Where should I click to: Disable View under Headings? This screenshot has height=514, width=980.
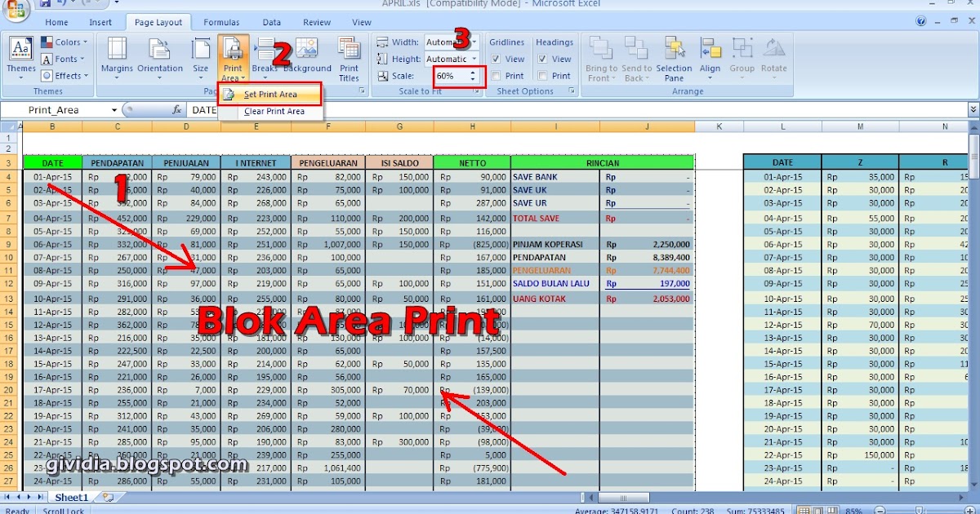(x=543, y=59)
